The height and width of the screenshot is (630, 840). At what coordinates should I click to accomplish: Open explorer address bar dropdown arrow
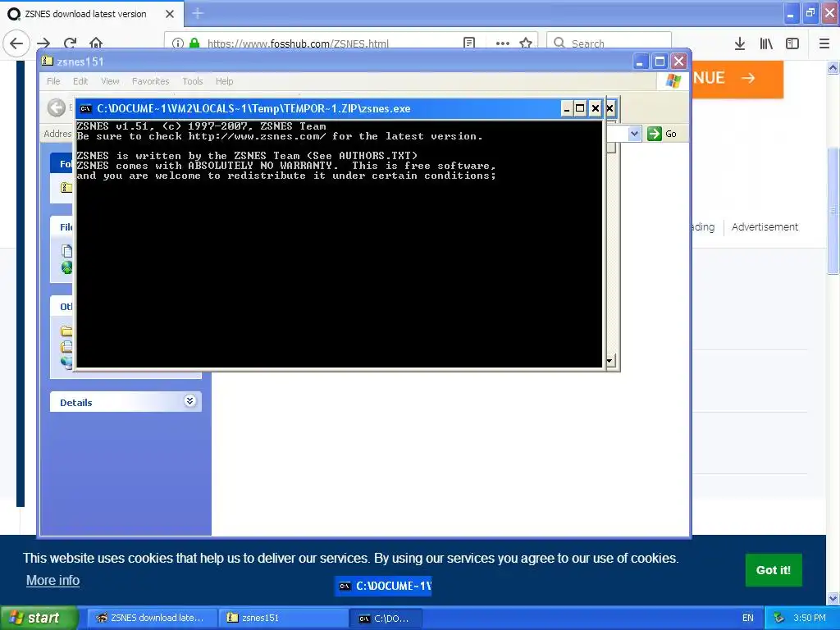point(634,134)
